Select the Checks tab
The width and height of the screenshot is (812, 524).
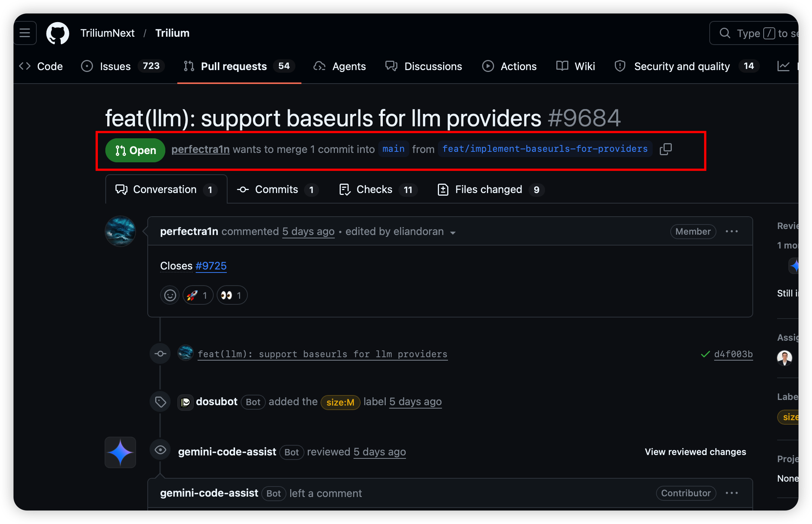click(x=378, y=190)
